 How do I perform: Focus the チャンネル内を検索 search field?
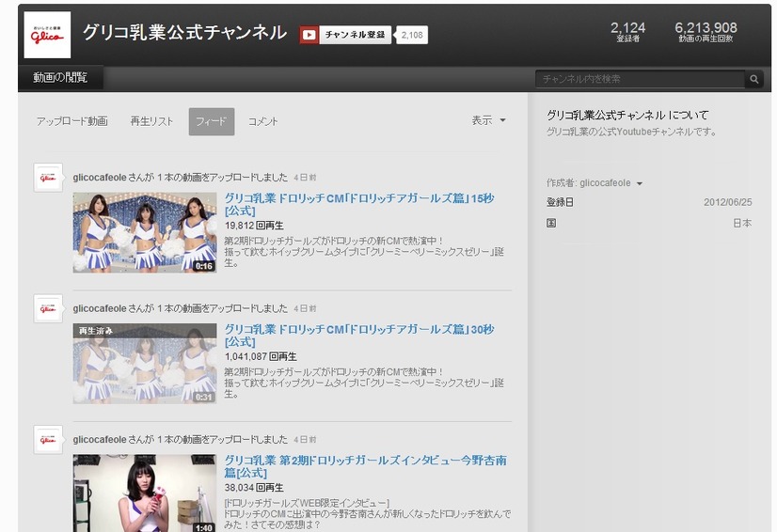640,79
